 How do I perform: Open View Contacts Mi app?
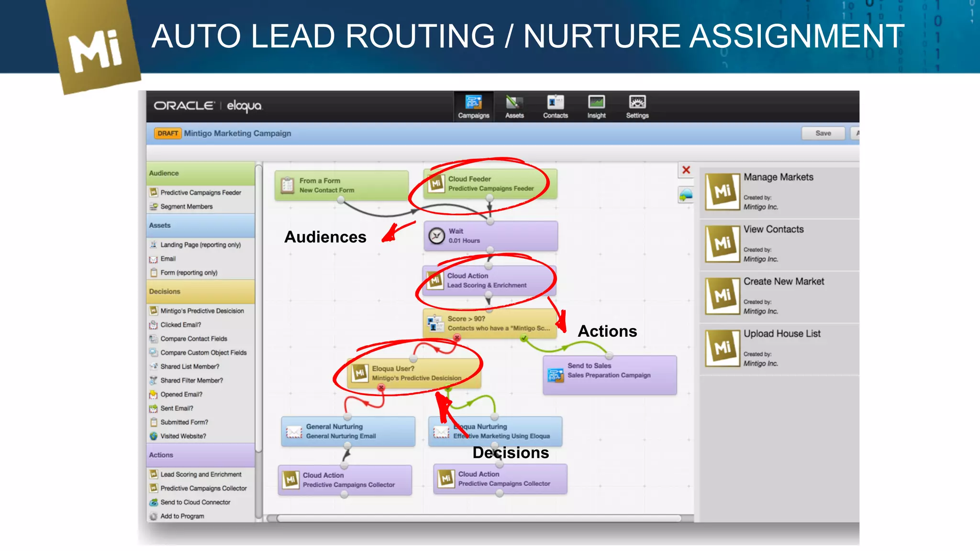point(723,244)
